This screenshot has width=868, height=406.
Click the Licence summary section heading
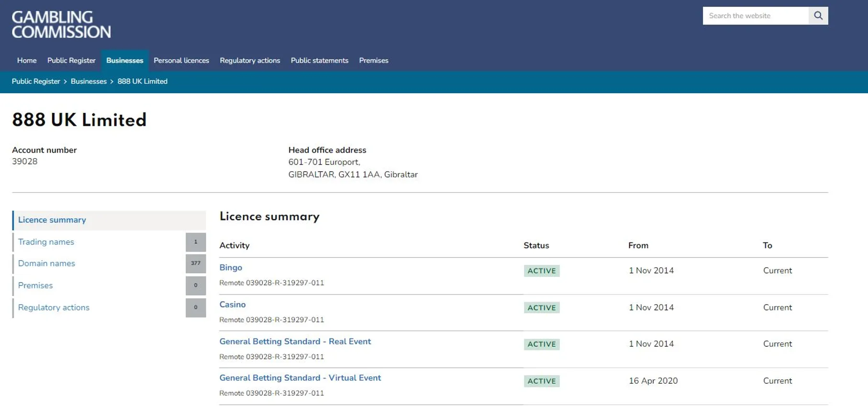[269, 217]
